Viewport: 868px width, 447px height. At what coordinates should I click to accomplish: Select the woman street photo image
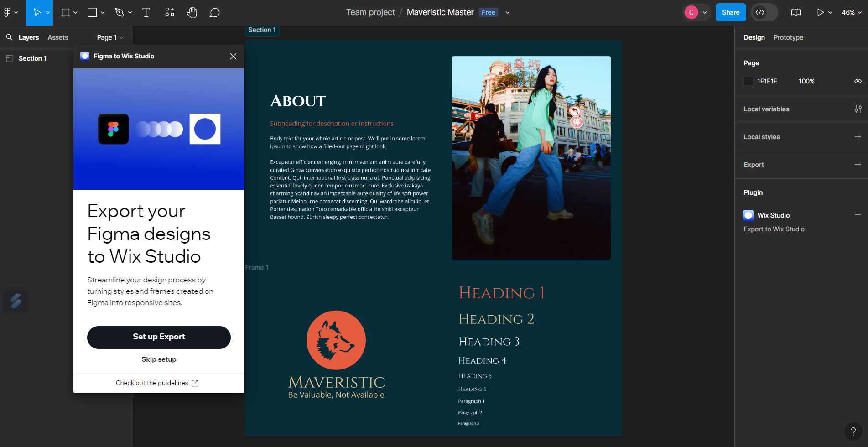(x=531, y=158)
